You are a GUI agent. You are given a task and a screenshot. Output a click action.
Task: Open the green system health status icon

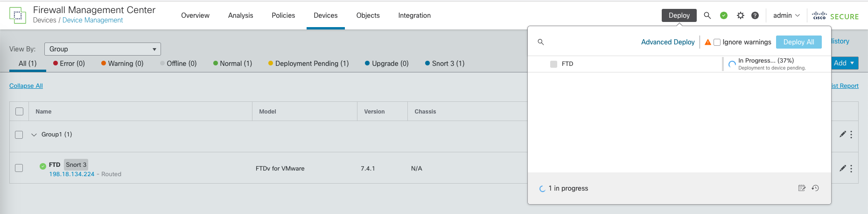[x=724, y=15]
